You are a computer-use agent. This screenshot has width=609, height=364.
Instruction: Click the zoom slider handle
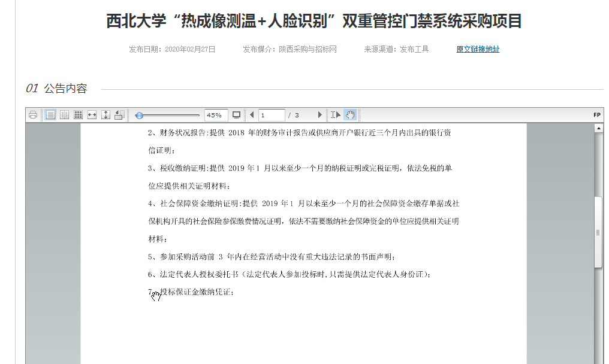[x=140, y=116]
